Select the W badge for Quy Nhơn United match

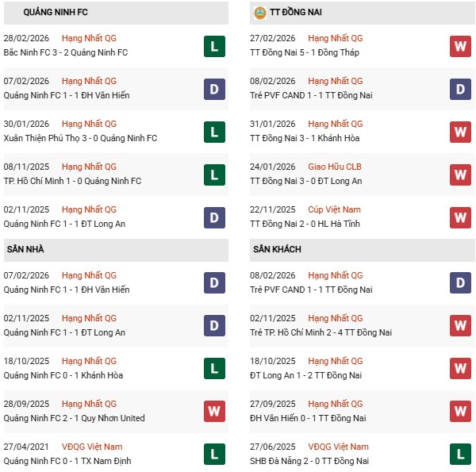(x=214, y=412)
